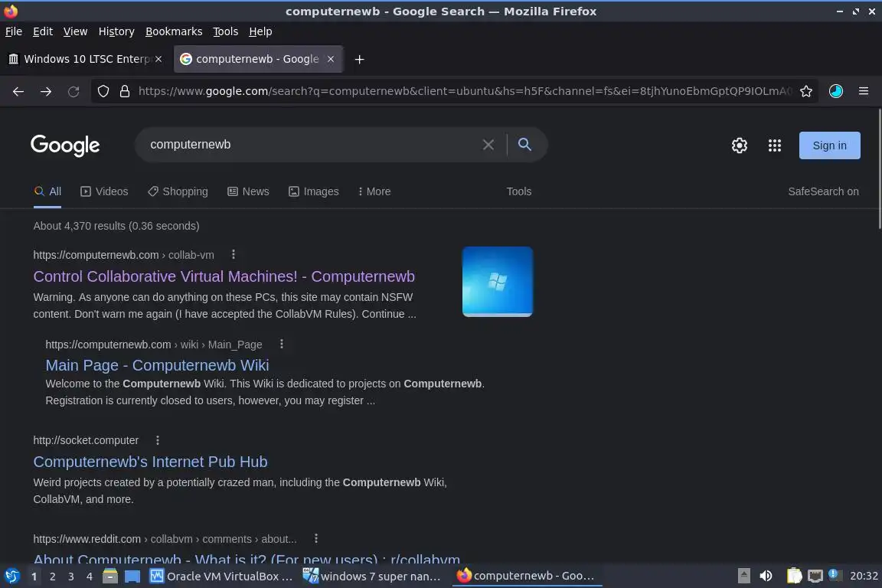
Task: Click the blue show desktop taskbar icon
Action: tap(132, 577)
